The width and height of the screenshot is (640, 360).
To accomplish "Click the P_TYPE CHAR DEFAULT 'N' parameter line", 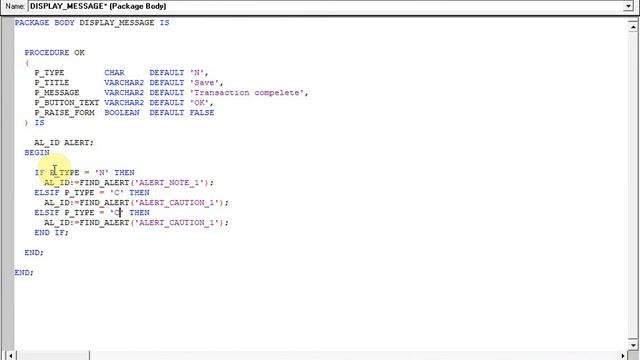I will click(121, 73).
